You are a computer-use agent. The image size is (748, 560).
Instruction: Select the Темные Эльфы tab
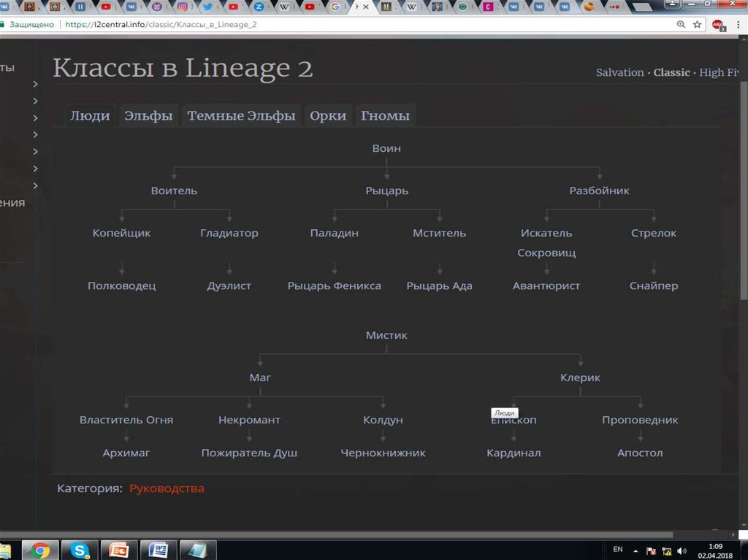pyautogui.click(x=241, y=115)
